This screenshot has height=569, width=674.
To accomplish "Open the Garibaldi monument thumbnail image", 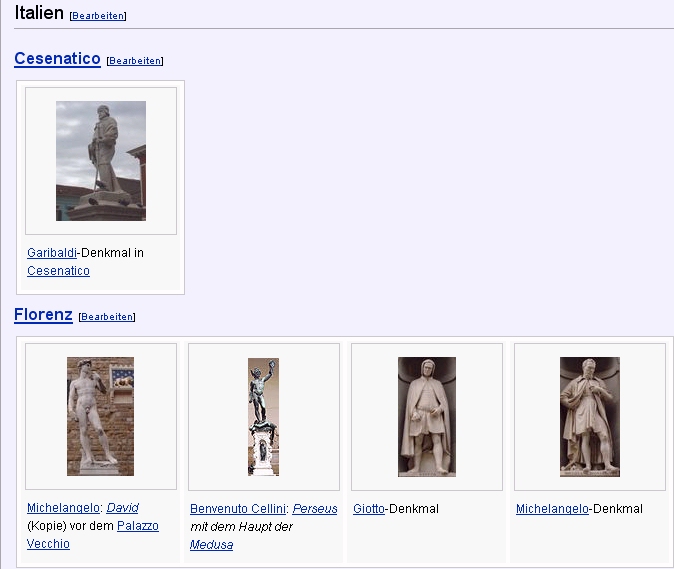I will point(101,161).
